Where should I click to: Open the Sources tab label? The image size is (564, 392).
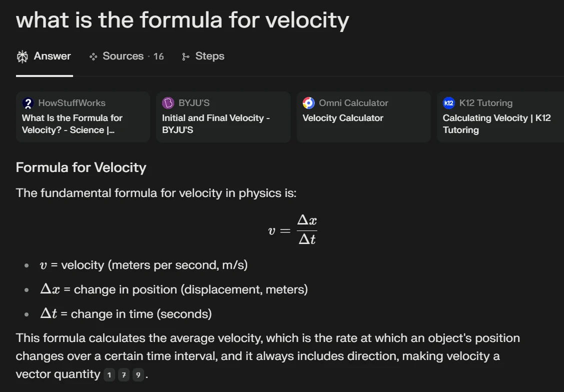(123, 56)
